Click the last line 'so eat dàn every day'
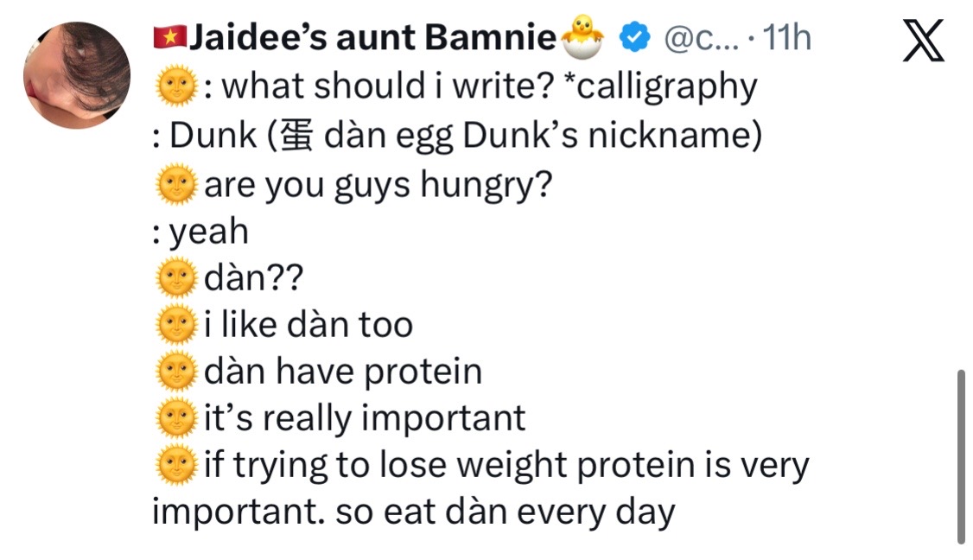 click(506, 512)
